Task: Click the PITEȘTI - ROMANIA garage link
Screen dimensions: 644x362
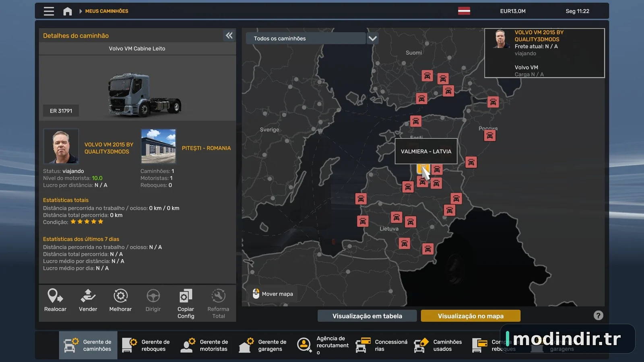Action: coord(206,148)
